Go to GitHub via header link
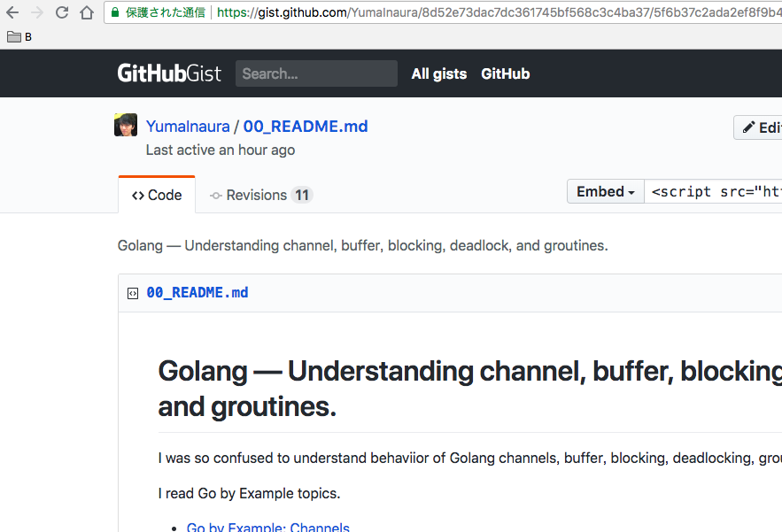Image resolution: width=782 pixels, height=532 pixels. (505, 73)
